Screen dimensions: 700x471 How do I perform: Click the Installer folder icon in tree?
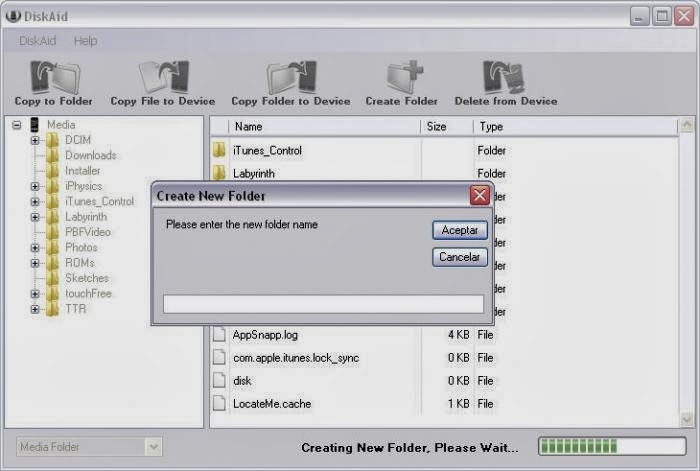pyautogui.click(x=53, y=171)
